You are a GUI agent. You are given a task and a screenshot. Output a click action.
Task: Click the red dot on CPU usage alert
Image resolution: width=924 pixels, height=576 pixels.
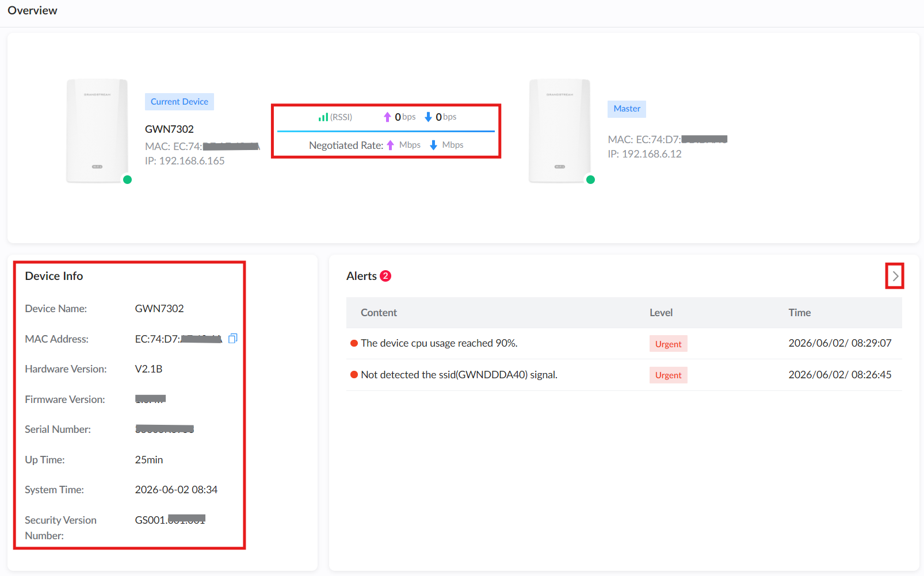[x=354, y=343]
